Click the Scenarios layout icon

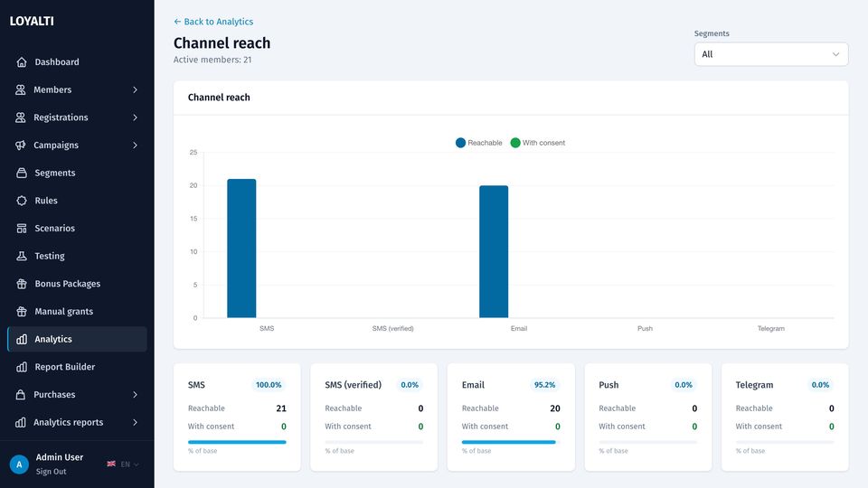click(22, 228)
